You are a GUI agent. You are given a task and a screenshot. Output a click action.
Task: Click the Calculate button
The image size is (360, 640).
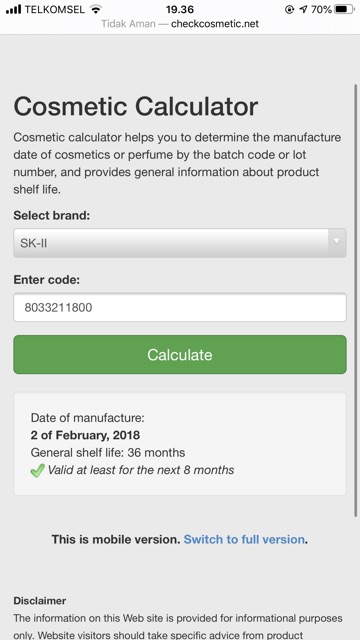tap(180, 354)
